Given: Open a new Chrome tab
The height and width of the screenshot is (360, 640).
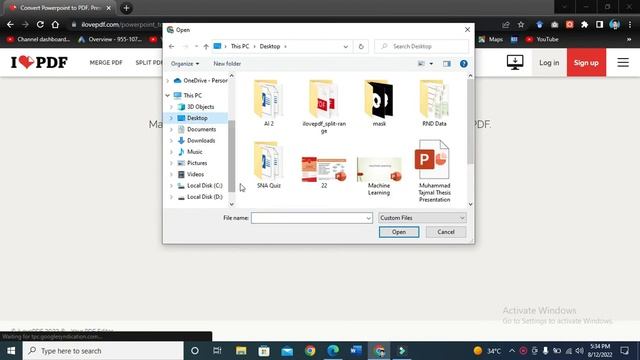Looking at the screenshot, I should pyautogui.click(x=126, y=8).
